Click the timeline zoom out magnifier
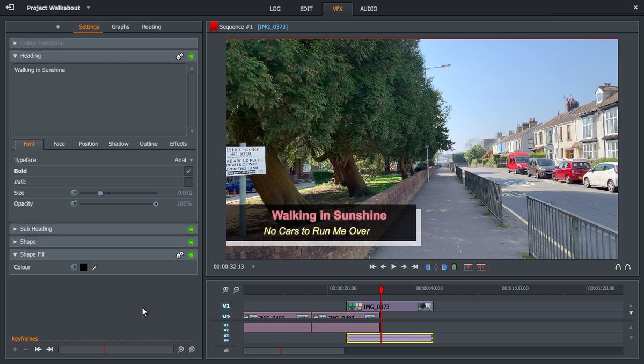Screen dimensions: 644x364 point(236,289)
